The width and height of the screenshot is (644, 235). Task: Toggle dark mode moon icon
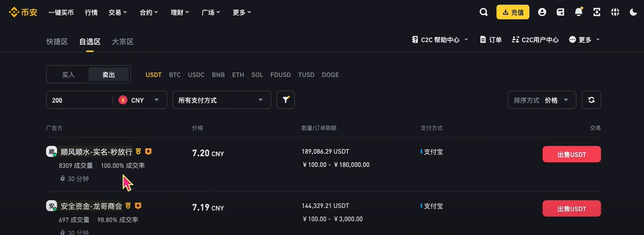[633, 12]
